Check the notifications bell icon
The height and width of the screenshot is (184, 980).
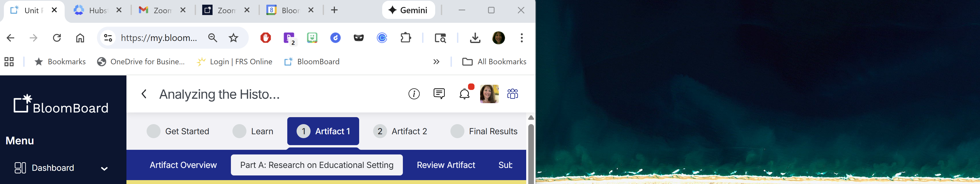pyautogui.click(x=465, y=94)
